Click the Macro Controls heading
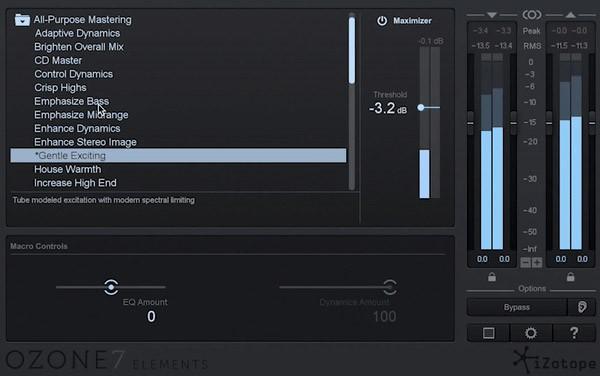This screenshot has width=600, height=376. point(39,246)
